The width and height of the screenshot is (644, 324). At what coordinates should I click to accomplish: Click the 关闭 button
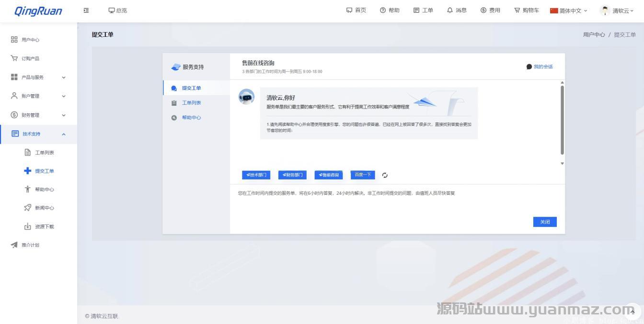(x=545, y=222)
